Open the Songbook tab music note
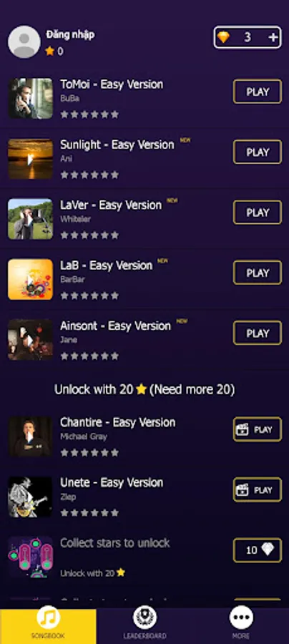The width and height of the screenshot is (289, 644). [x=48, y=618]
